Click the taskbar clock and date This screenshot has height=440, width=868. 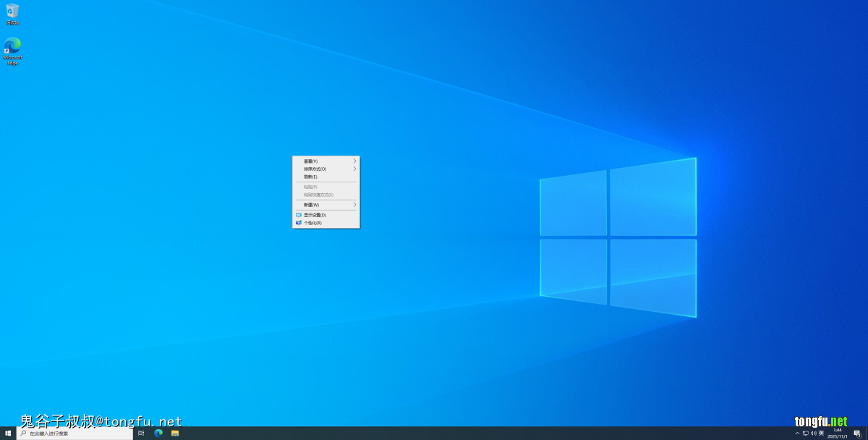tap(838, 433)
